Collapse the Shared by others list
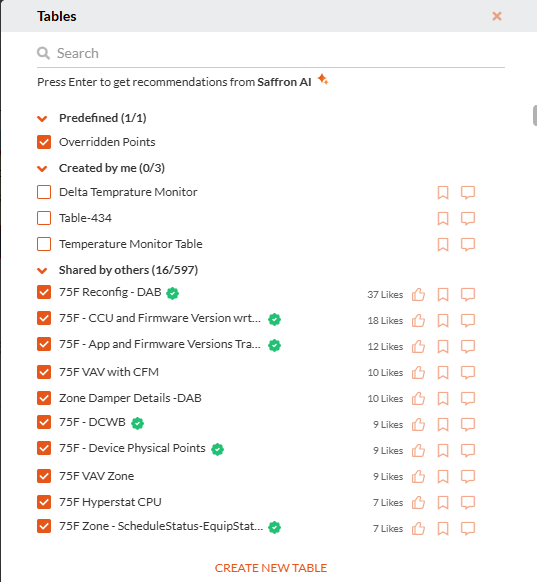Screen dimensions: 537x582 [x=42, y=271]
